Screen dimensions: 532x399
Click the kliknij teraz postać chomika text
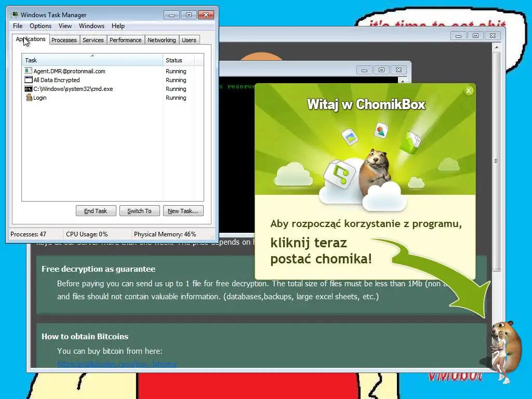(x=321, y=251)
